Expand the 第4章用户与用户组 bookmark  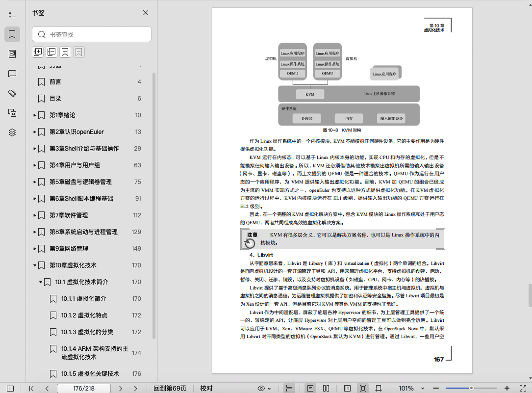pos(35,165)
